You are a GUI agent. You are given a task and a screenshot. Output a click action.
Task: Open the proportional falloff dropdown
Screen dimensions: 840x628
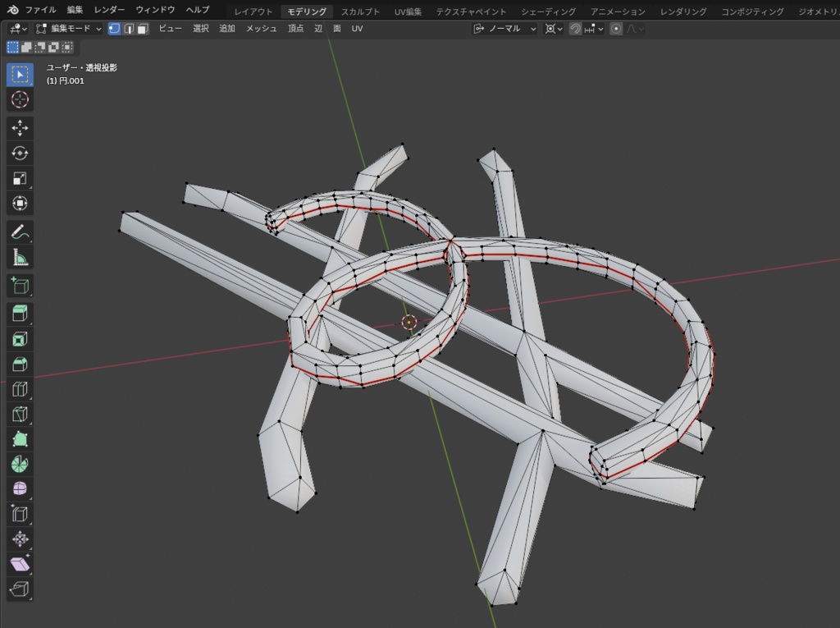(634, 29)
